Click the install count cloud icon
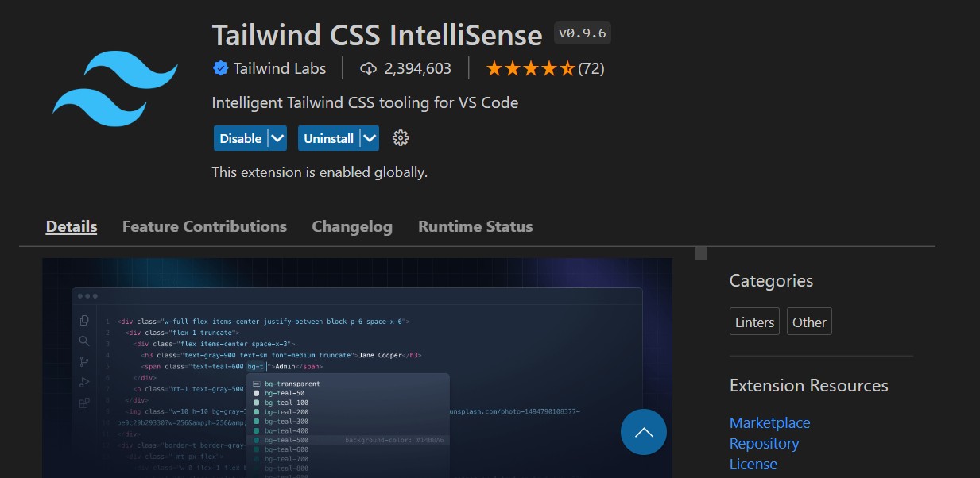The height and width of the screenshot is (478, 980). (367, 68)
